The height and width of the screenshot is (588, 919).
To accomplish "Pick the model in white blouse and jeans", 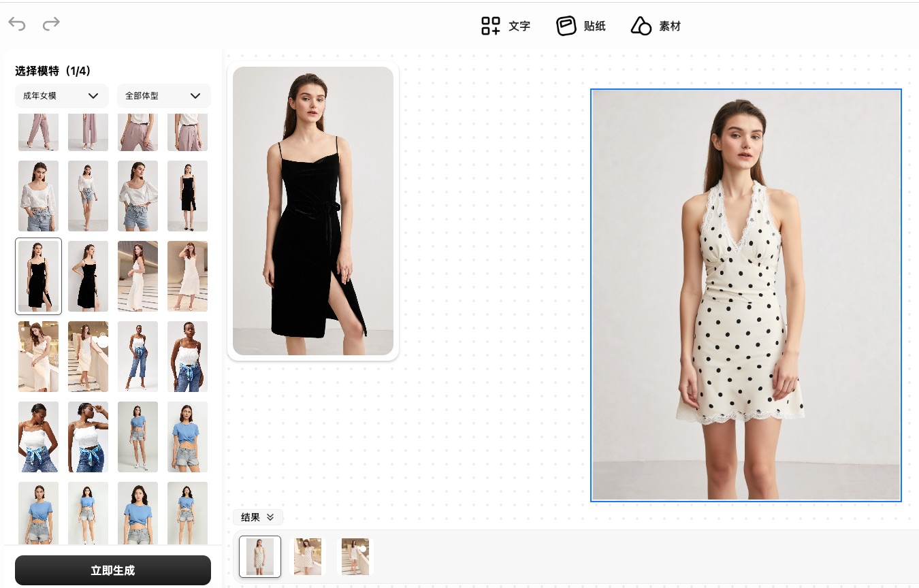I will coord(38,196).
